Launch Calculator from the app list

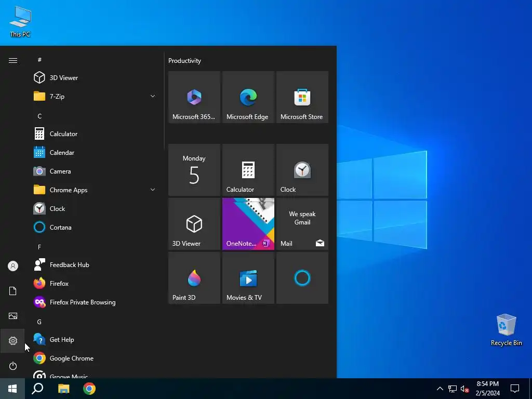pos(95,134)
